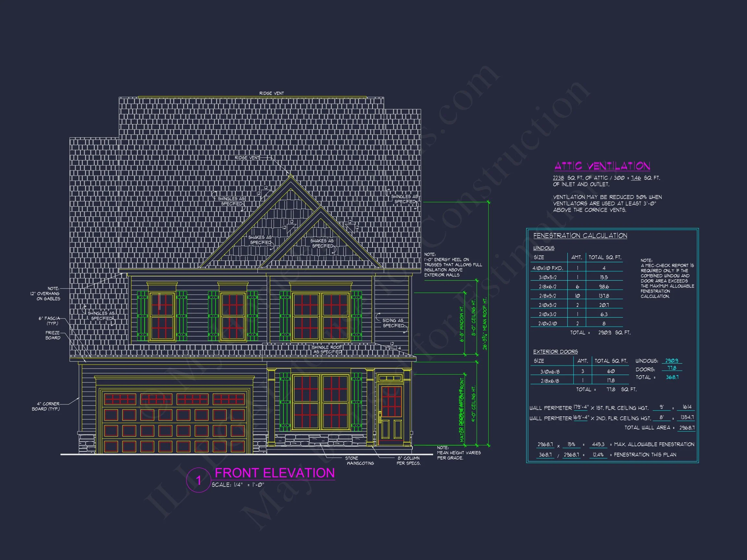Viewport: 747px width, 560px height.
Task: Click the circled number 1 drawing marker
Action: (198, 480)
